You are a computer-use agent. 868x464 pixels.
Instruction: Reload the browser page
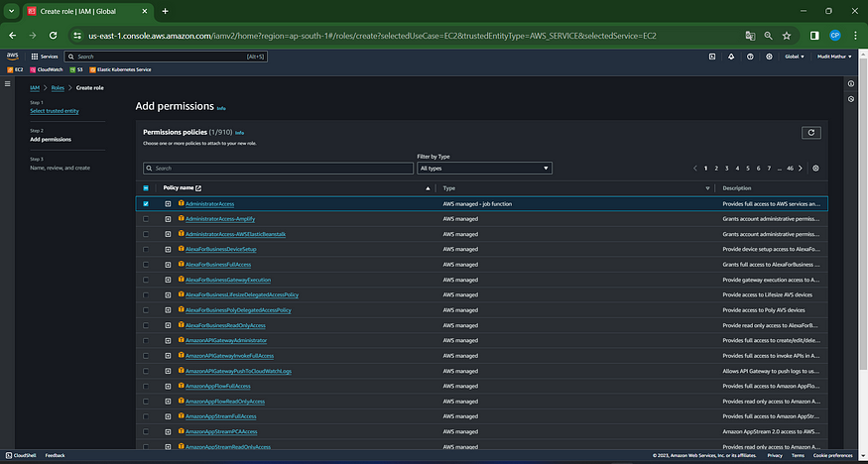click(54, 36)
